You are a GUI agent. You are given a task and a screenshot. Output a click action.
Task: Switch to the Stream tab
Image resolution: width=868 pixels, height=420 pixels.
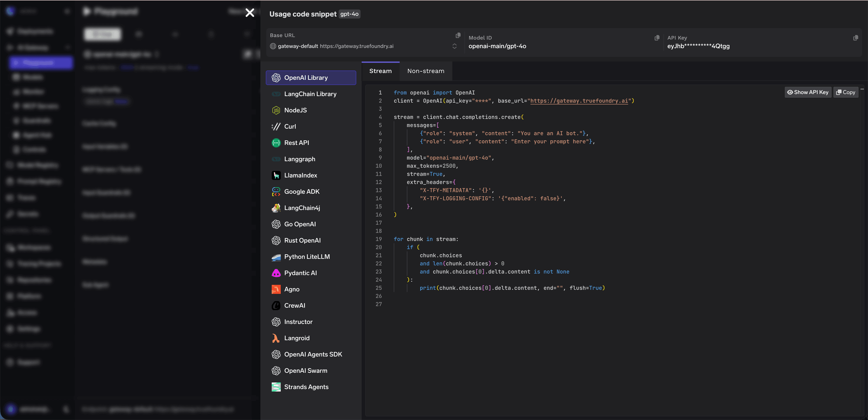(x=380, y=71)
